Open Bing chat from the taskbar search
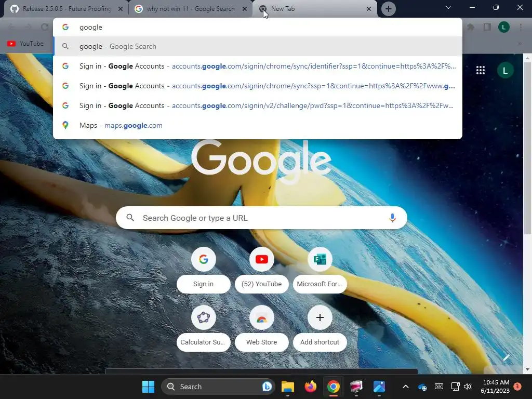 coord(267,387)
